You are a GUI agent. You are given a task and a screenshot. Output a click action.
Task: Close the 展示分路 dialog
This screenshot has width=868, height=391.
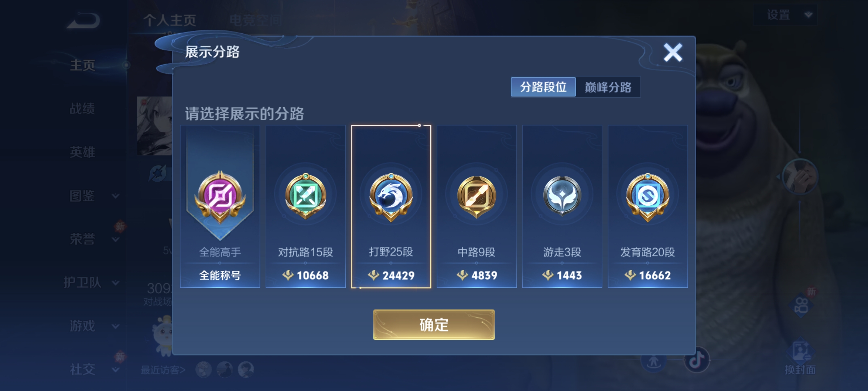pos(673,53)
